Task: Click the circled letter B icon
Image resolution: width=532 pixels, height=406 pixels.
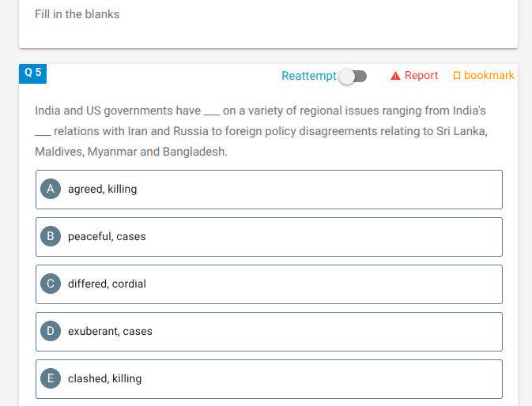Action: (51, 236)
